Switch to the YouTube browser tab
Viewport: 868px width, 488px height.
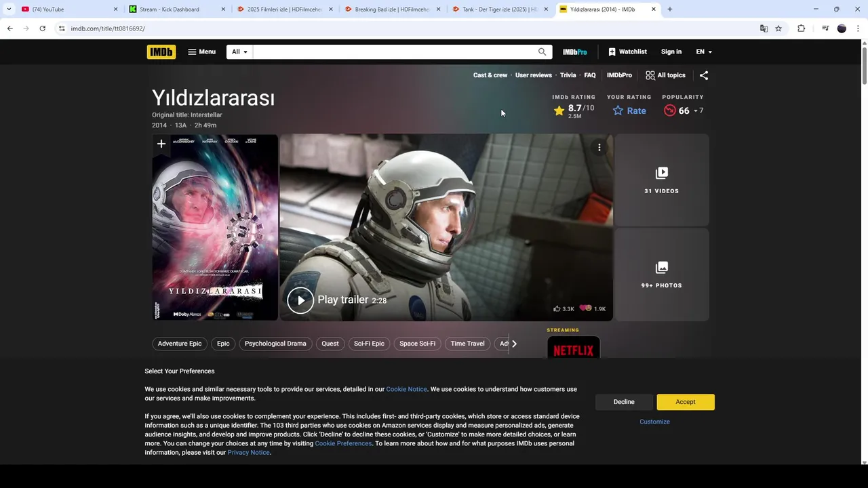(68, 9)
